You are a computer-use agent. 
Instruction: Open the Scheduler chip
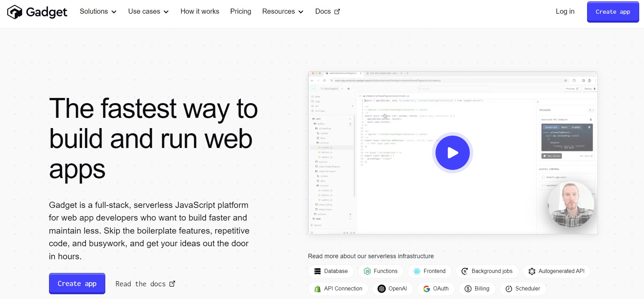[x=523, y=289]
